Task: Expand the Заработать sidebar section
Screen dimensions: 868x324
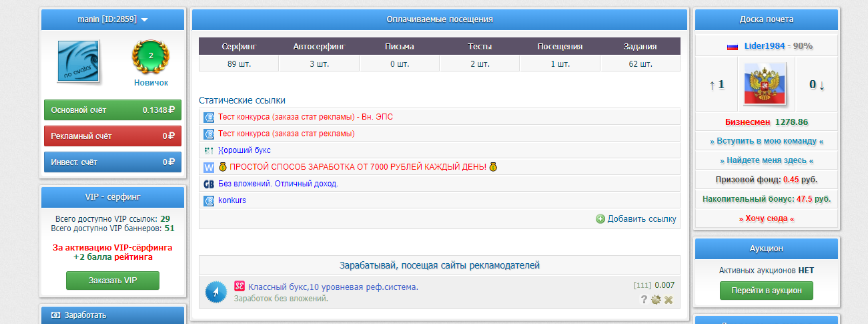Action: [113, 315]
